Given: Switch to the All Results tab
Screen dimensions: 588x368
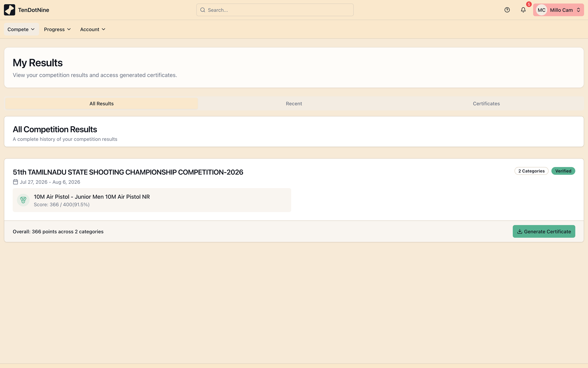Looking at the screenshot, I should pos(101,104).
